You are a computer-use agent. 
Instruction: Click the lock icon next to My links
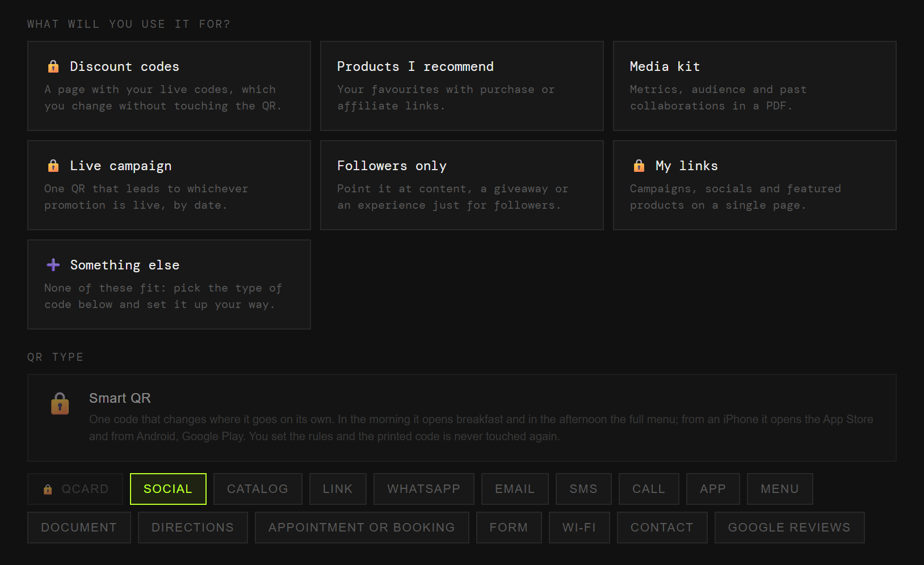coord(639,166)
